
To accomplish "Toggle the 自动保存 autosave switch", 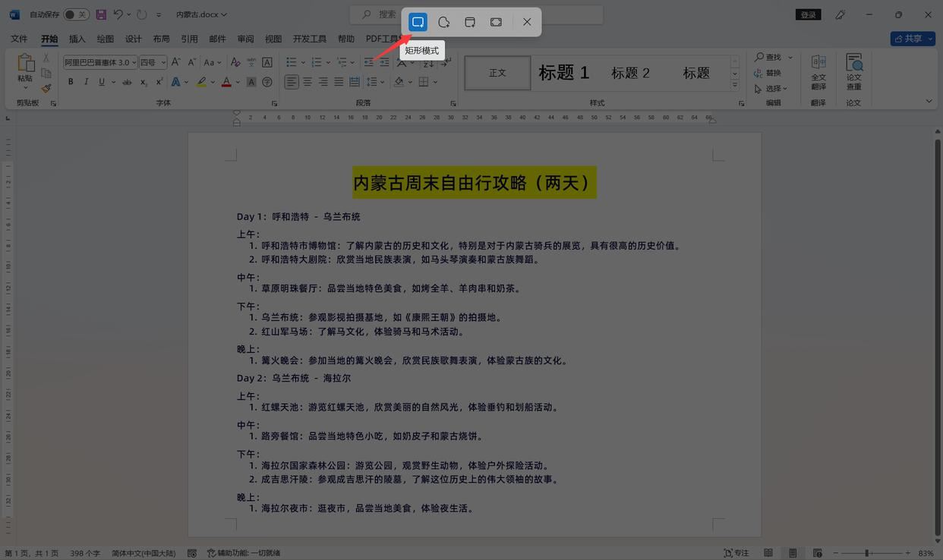I will [x=75, y=14].
